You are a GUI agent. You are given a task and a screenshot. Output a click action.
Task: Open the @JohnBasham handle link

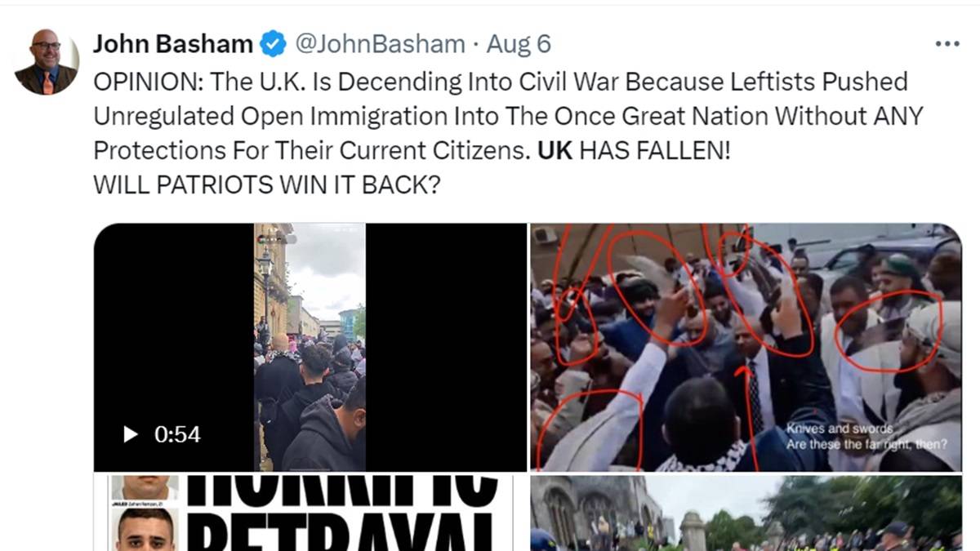[x=380, y=44]
